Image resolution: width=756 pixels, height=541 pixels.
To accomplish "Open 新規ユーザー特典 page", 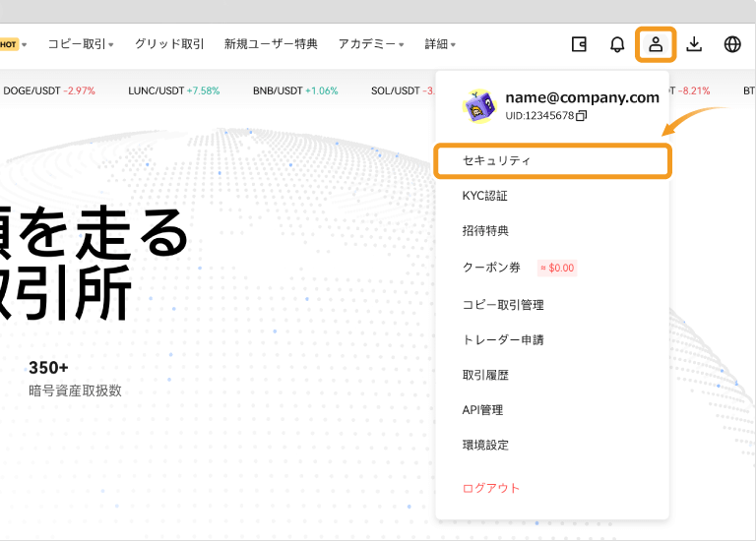I will pos(271,44).
